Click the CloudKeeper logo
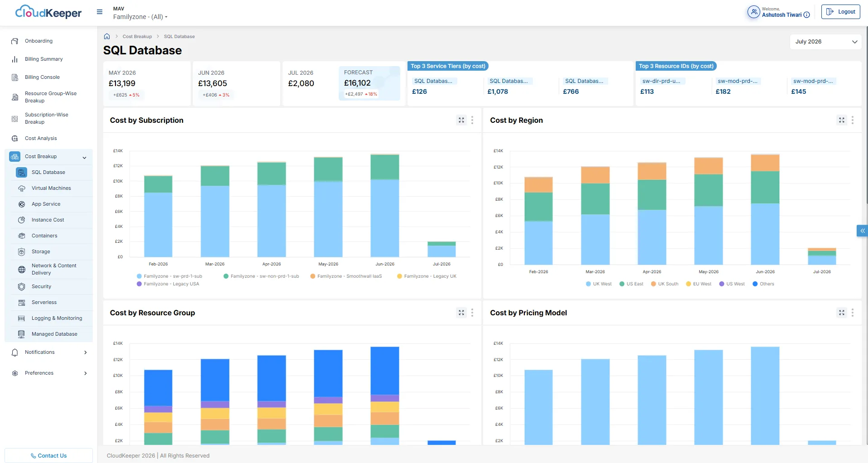Viewport: 868px width, 463px height. [48, 12]
